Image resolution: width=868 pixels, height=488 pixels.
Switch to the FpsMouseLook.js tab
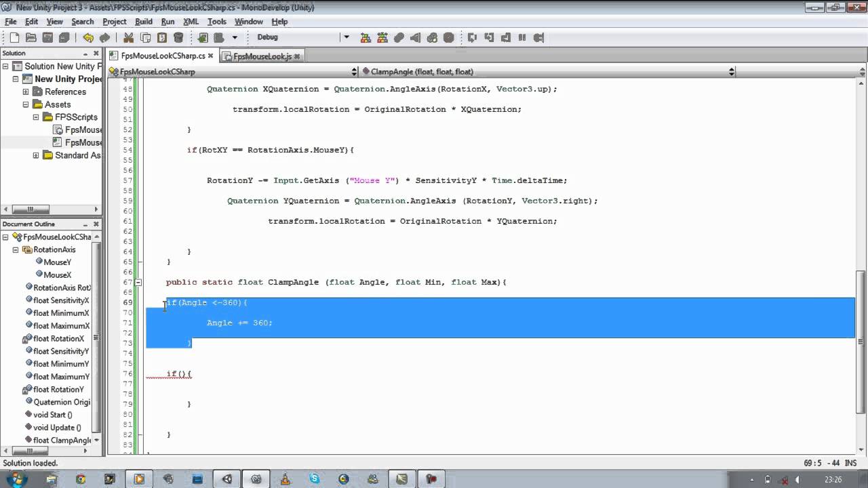[x=262, y=56]
